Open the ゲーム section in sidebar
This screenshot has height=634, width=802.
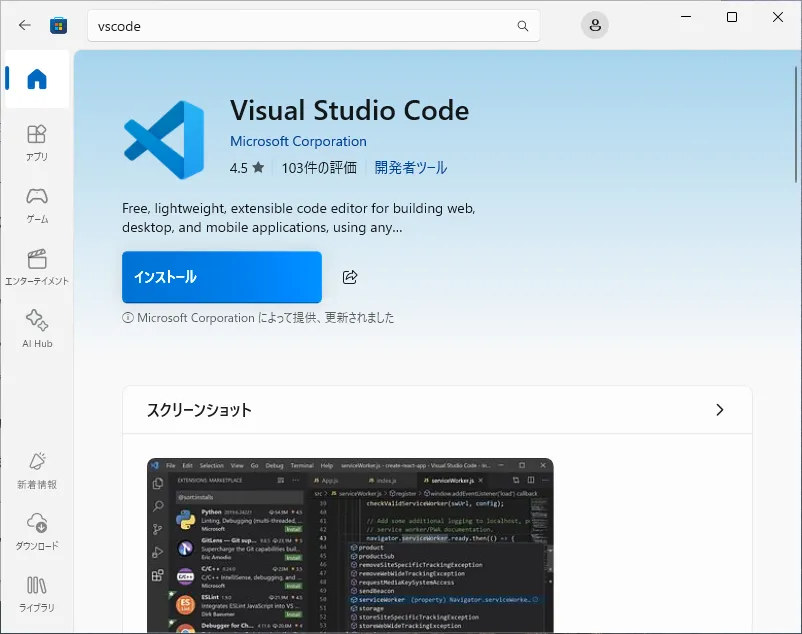click(37, 205)
